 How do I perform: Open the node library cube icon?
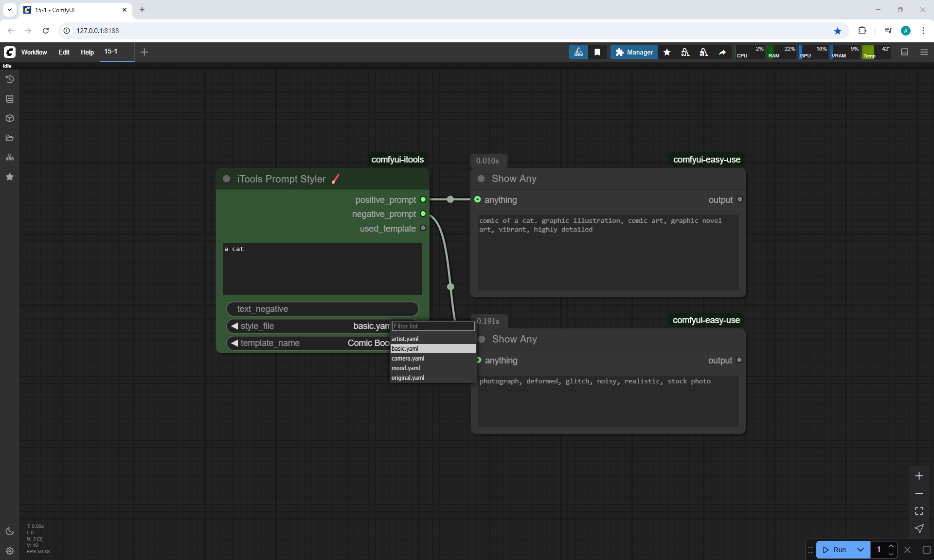10,118
